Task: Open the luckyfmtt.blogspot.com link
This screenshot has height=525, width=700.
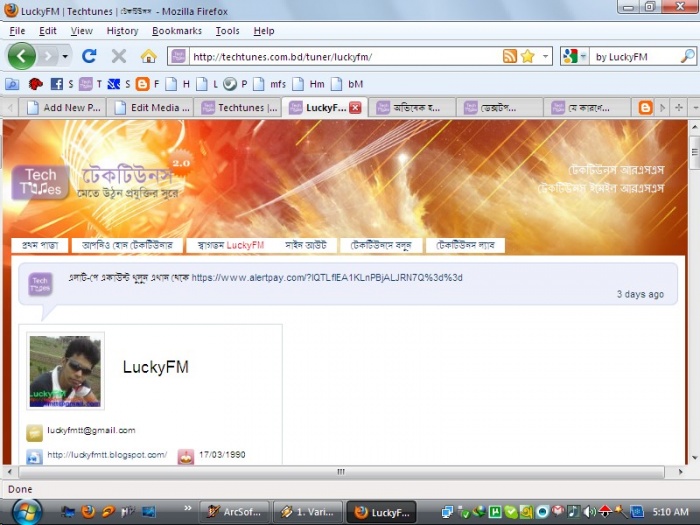Action: pyautogui.click(x=107, y=455)
